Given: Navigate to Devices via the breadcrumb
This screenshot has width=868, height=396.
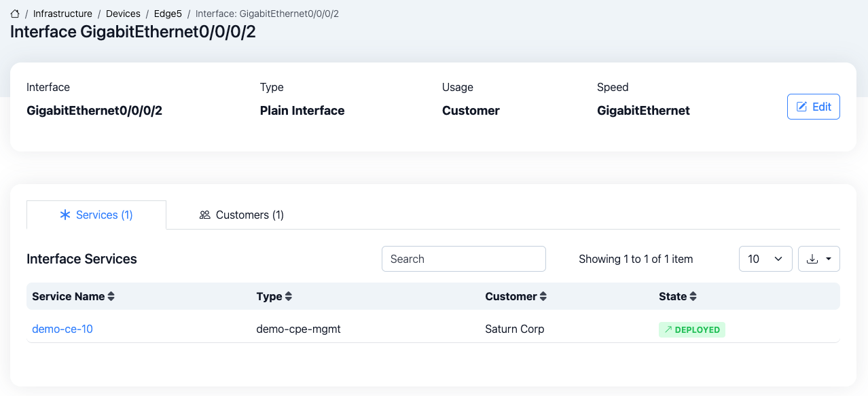Looking at the screenshot, I should [x=123, y=14].
